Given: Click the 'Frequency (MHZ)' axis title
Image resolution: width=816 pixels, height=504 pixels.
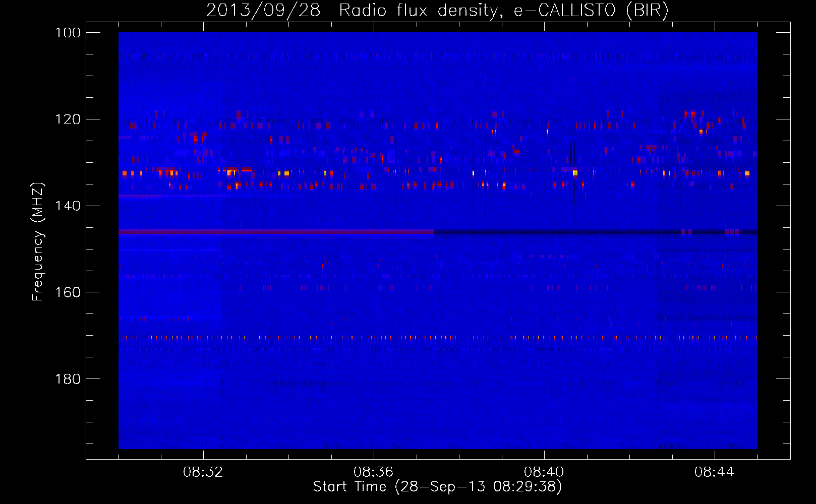Looking at the screenshot, I should [38, 242].
